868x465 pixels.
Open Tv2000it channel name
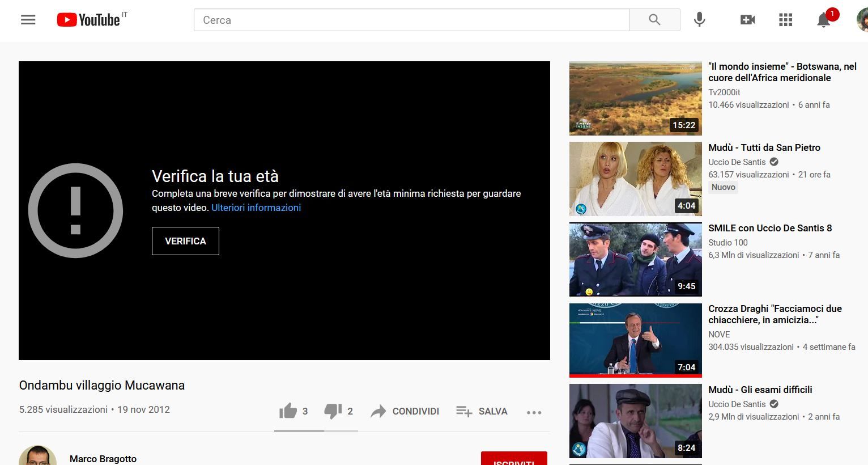(724, 92)
